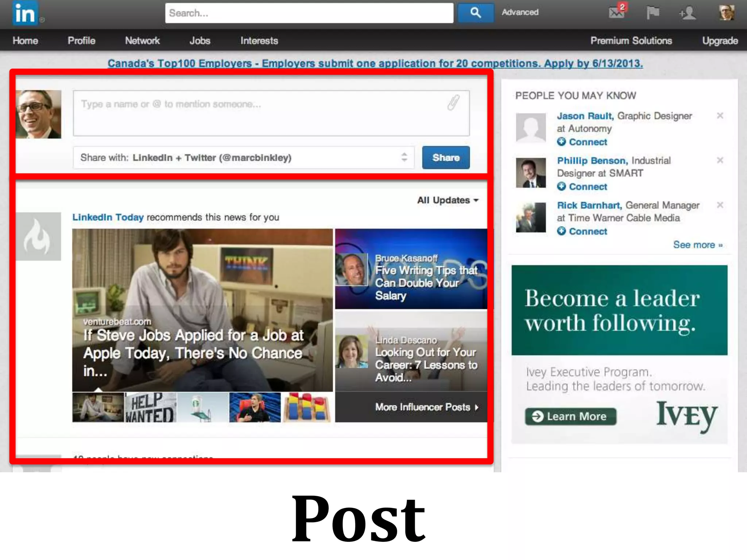Click Bruce Kasanoff's author photo
The height and width of the screenshot is (560, 747).
click(x=352, y=269)
